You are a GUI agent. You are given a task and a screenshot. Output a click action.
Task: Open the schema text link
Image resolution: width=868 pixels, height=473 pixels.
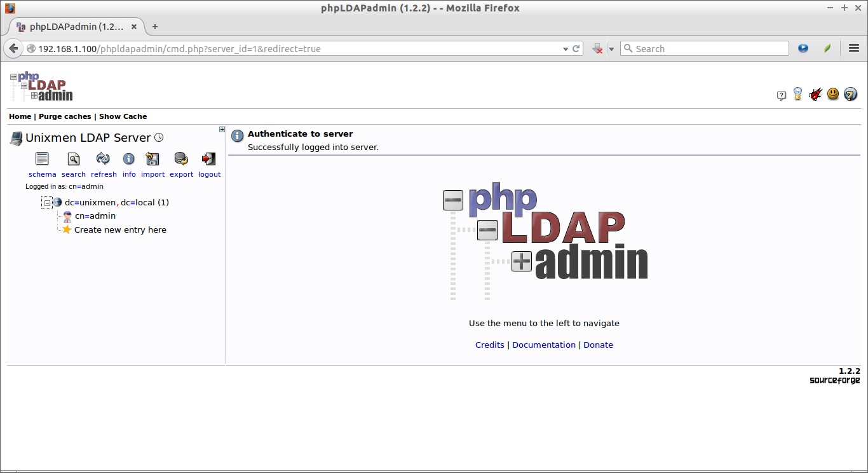tap(42, 174)
